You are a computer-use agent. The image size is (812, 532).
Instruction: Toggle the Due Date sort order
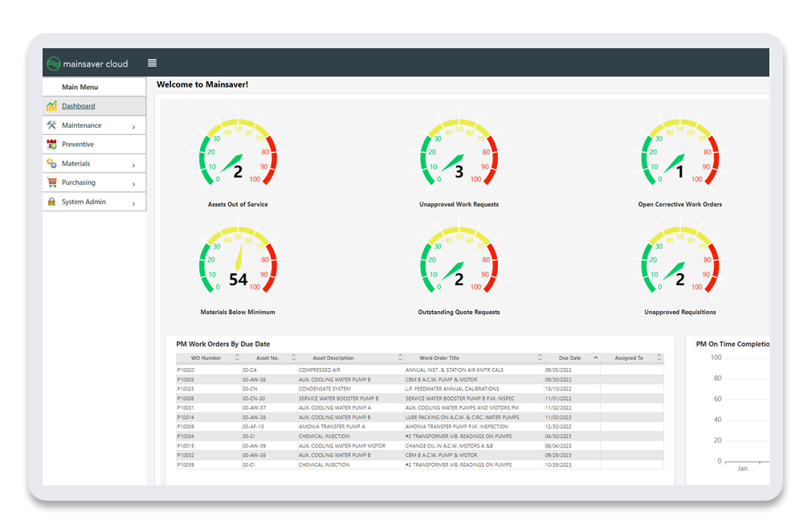point(595,358)
